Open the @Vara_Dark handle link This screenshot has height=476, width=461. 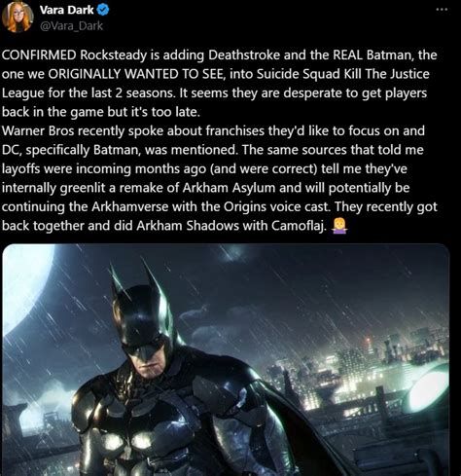click(x=71, y=25)
